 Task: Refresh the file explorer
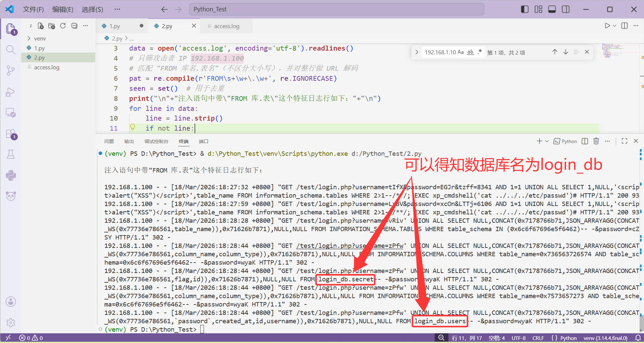63,26
